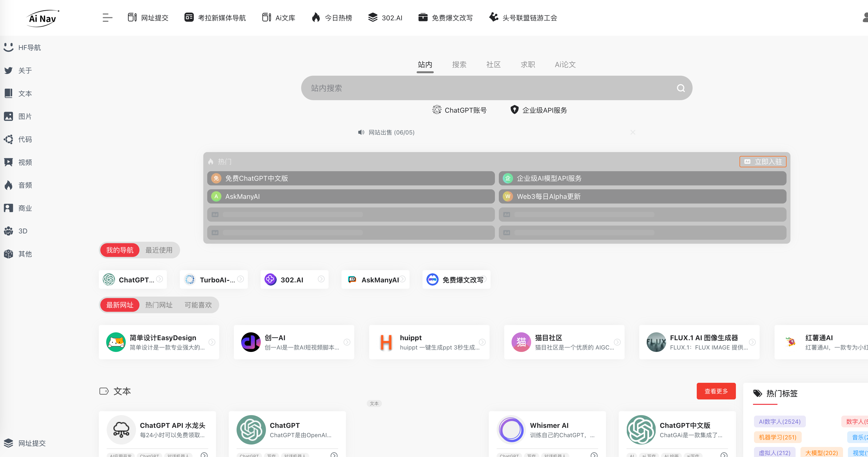This screenshot has height=457, width=868.
Task: Switch to 热门网址 toggle
Action: coord(159,305)
